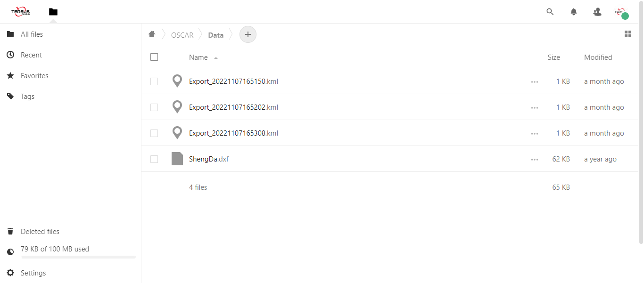
Task: Open file Export_20221107165150.kml
Action: 233,81
